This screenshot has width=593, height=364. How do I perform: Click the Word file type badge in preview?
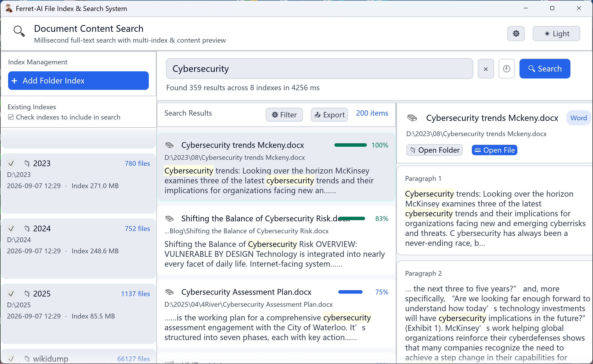coord(578,118)
